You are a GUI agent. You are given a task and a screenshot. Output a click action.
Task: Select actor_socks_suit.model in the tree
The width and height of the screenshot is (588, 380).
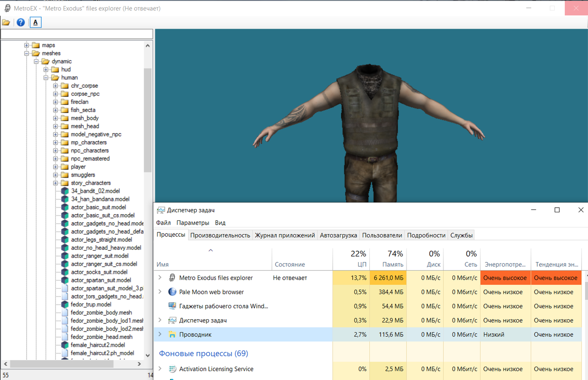click(99, 272)
